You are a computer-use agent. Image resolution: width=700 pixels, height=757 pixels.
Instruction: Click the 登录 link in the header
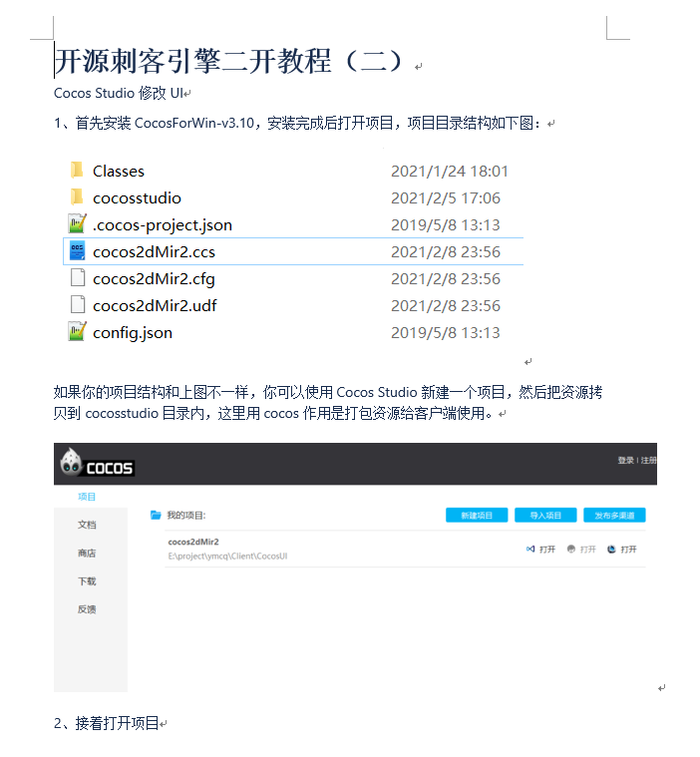coord(625,461)
